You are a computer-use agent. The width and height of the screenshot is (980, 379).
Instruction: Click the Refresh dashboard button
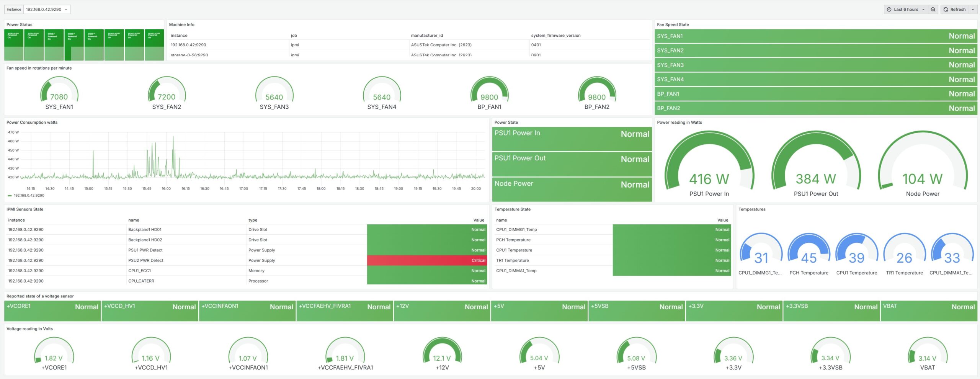click(x=954, y=10)
